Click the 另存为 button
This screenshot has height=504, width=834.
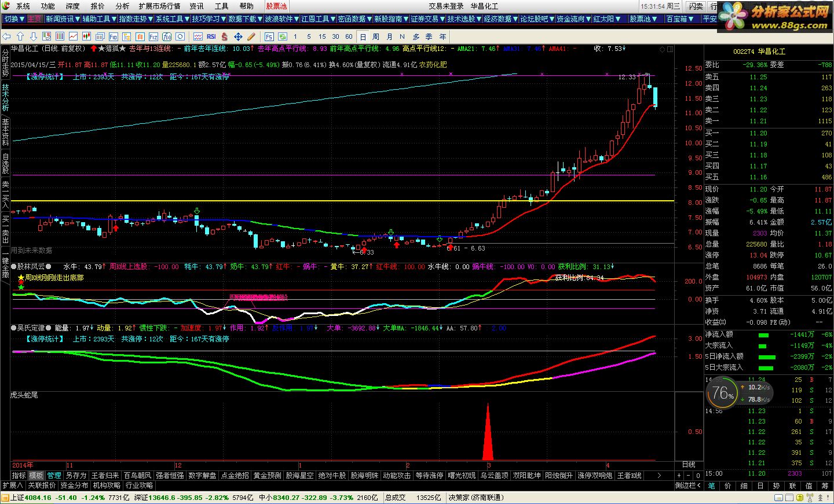[x=76, y=476]
